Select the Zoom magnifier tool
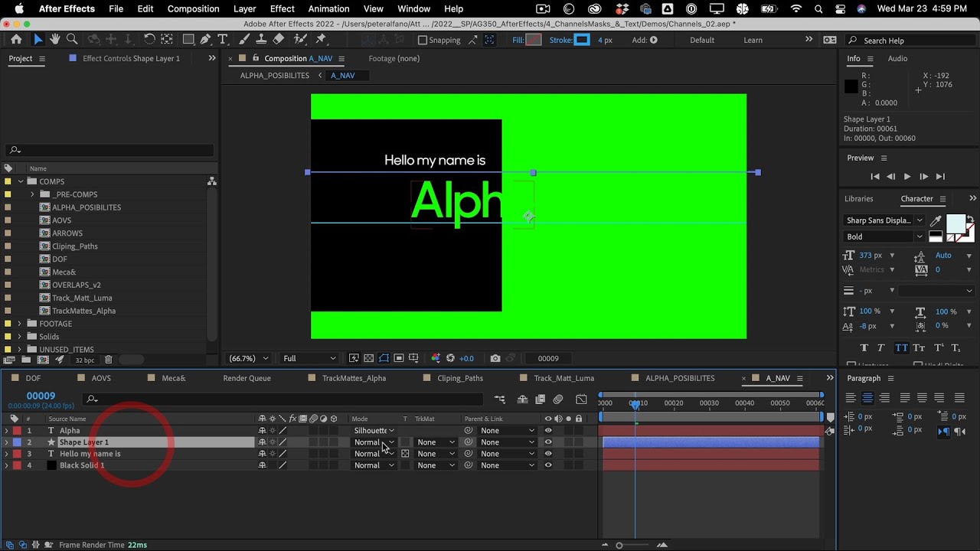 (x=72, y=40)
